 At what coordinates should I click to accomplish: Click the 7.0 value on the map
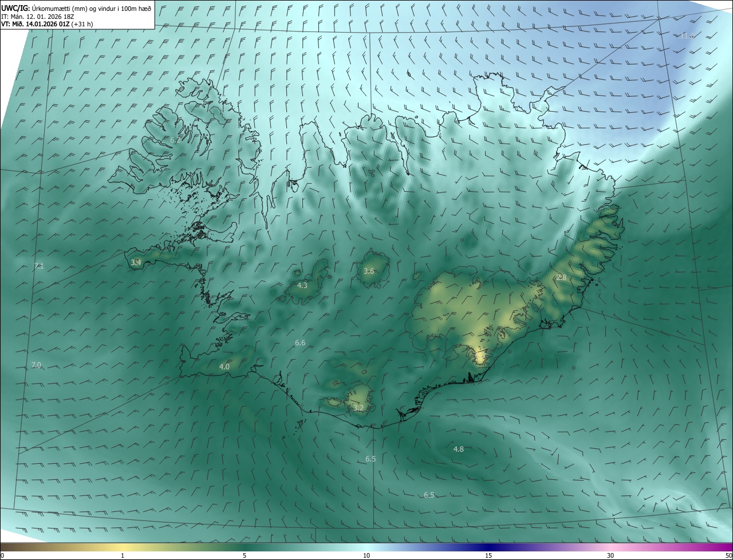point(36,365)
